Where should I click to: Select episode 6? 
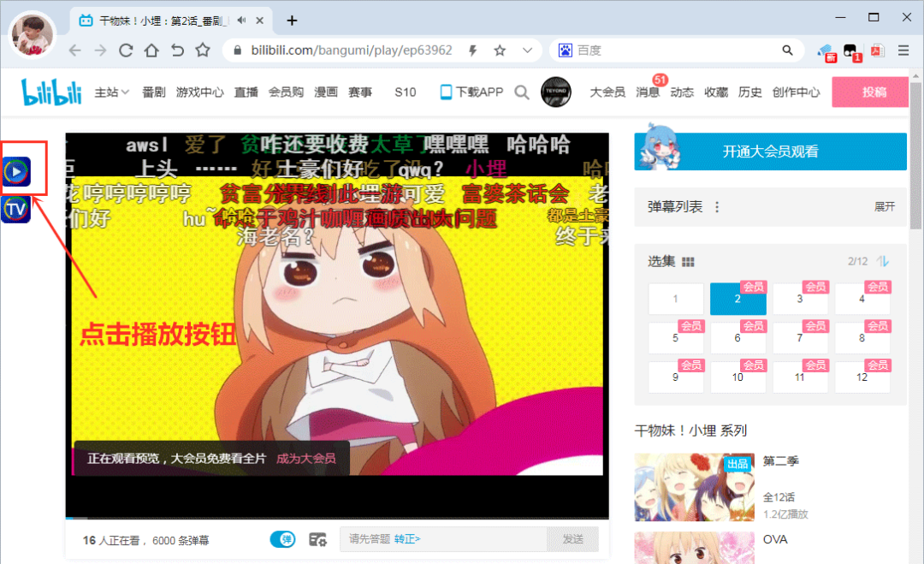click(x=737, y=338)
